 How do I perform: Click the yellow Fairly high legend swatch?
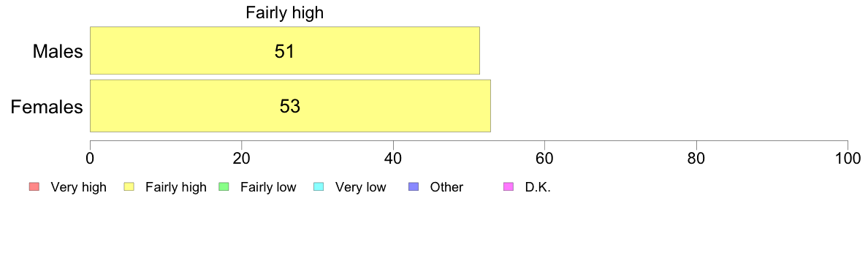coord(129,187)
